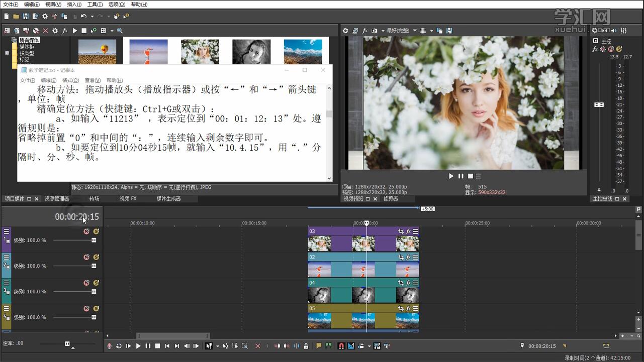This screenshot has width=644, height=362.
Task: Open editing tool dropdown arrow
Action: (x=217, y=346)
